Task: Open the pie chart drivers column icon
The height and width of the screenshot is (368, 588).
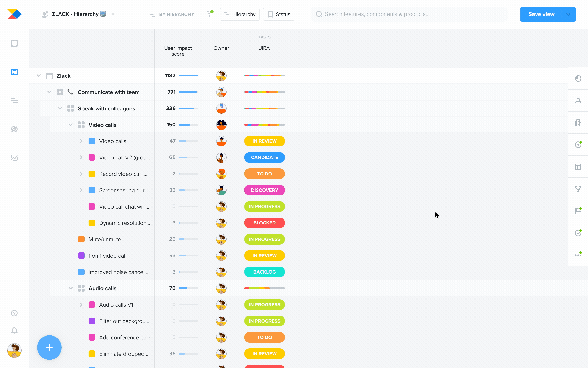Action: pyautogui.click(x=578, y=78)
